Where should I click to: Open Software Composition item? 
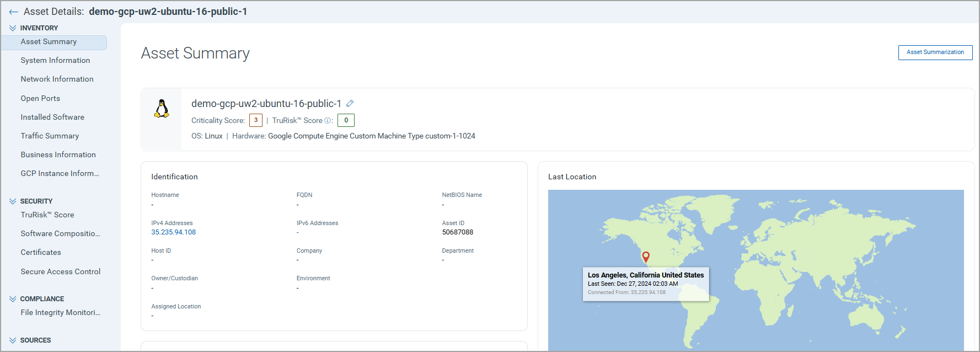60,234
